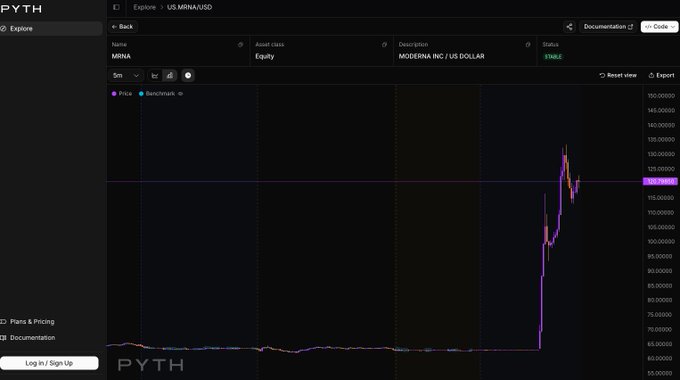Viewport: 680px width, 380px height.
Task: Click the MRNA name value
Action: point(121,56)
